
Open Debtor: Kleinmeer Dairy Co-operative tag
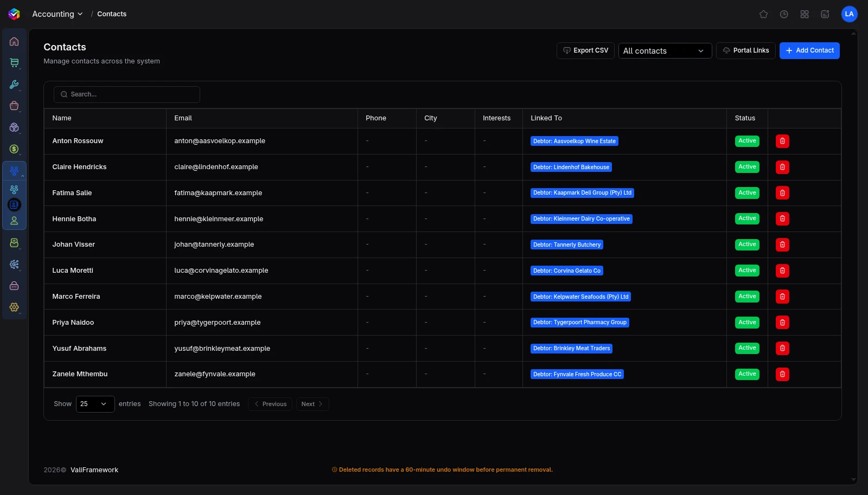582,219
